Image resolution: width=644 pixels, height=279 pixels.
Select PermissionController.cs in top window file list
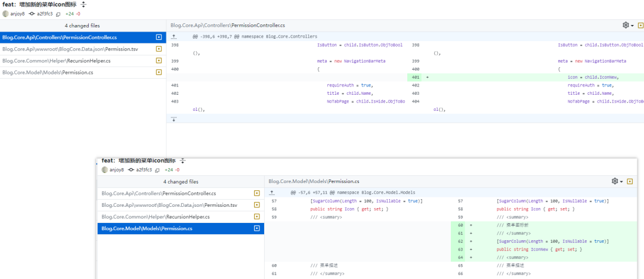tap(83, 38)
